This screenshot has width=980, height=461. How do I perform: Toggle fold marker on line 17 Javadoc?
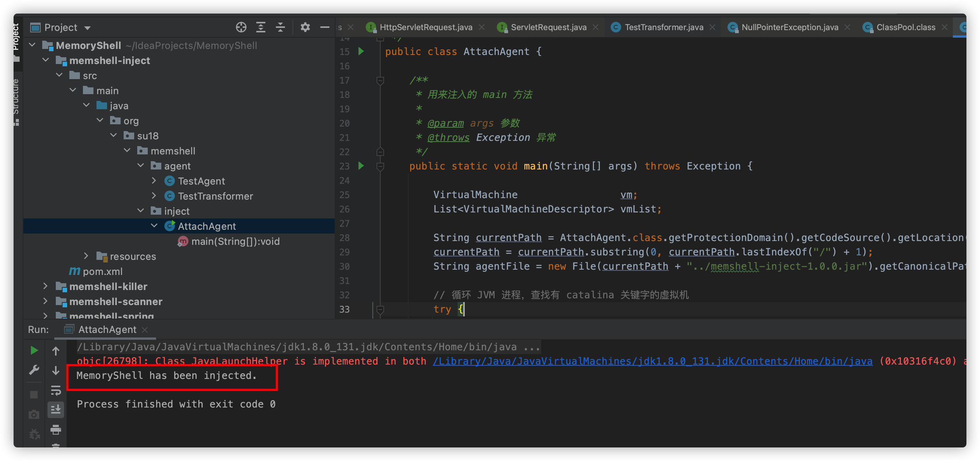(380, 81)
